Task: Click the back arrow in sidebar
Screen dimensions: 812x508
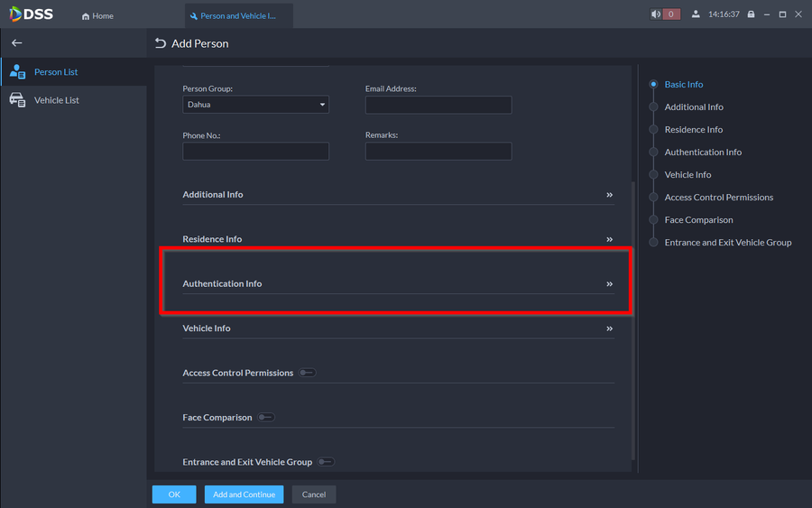Action: click(16, 43)
